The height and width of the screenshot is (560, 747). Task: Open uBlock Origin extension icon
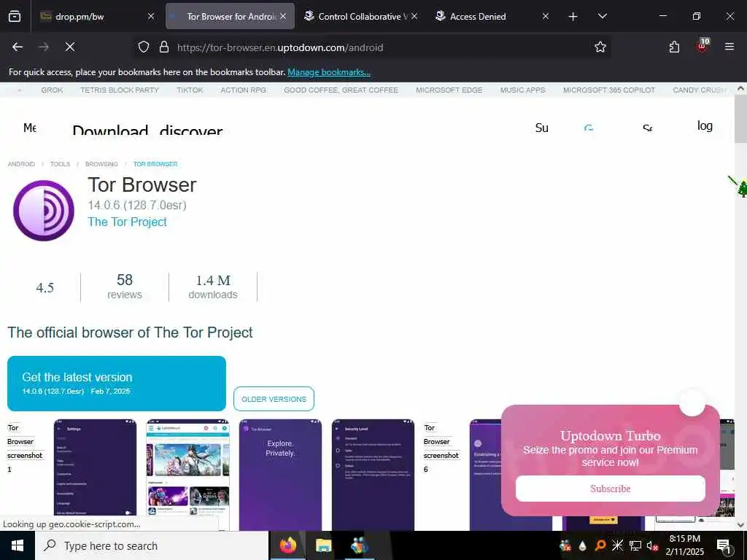click(703, 46)
